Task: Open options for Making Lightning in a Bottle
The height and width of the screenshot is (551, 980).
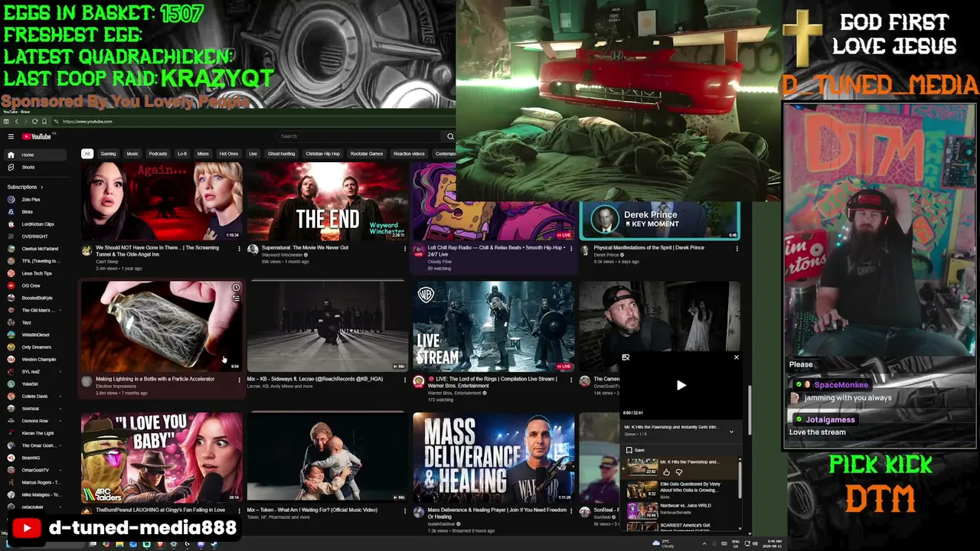Action: pyautogui.click(x=239, y=380)
